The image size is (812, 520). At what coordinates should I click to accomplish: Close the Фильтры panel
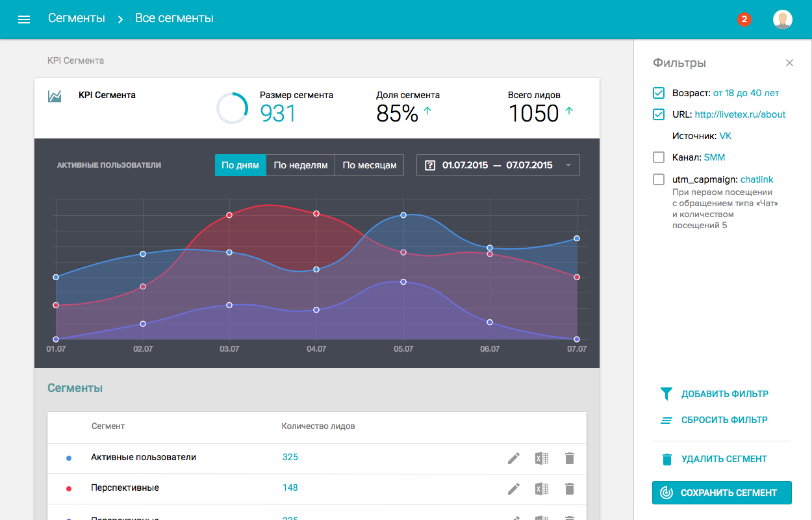click(789, 63)
